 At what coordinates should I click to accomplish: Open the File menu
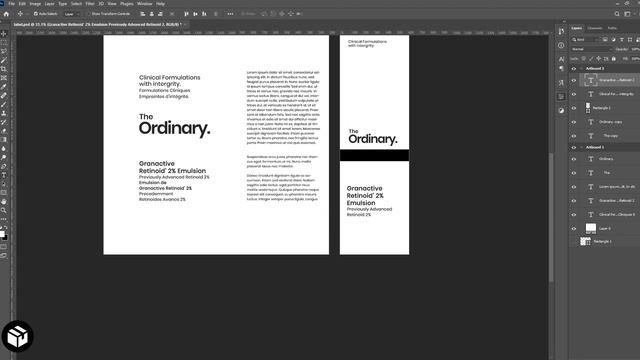pyautogui.click(x=11, y=4)
